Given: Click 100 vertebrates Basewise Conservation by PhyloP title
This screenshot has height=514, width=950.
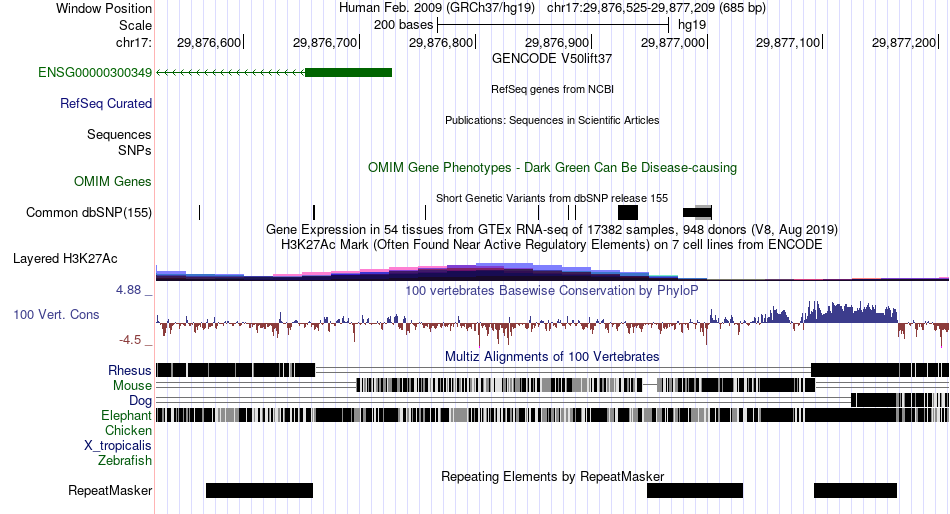Looking at the screenshot, I should click(552, 290).
